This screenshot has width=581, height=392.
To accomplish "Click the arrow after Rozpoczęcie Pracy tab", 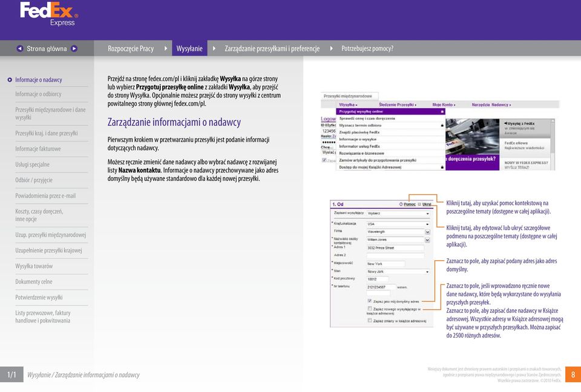I will (166, 48).
